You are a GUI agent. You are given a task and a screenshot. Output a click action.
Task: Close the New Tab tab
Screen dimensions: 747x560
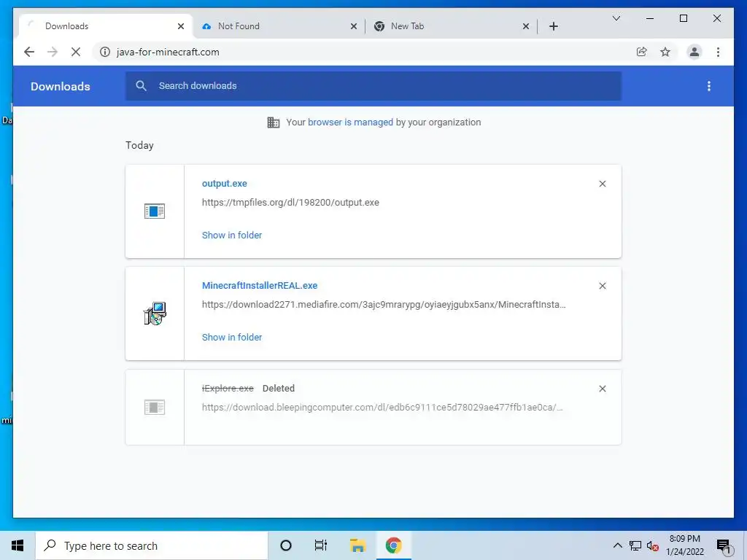[x=526, y=26]
